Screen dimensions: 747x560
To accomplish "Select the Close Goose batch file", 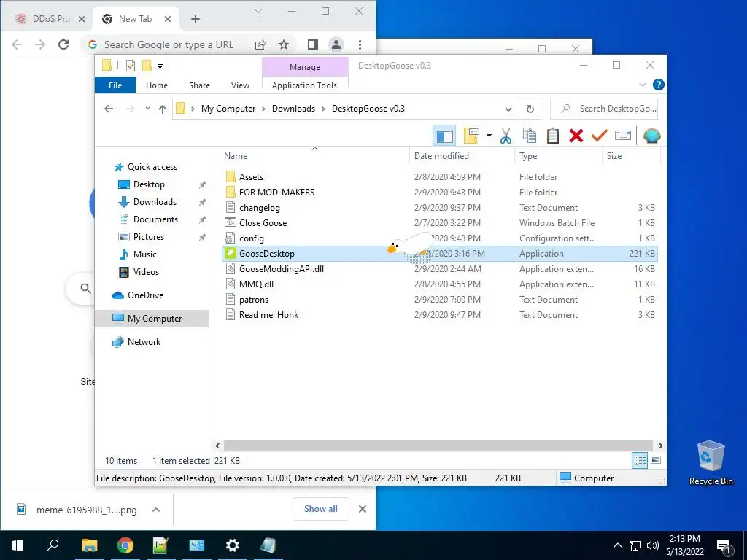I will pyautogui.click(x=263, y=223).
